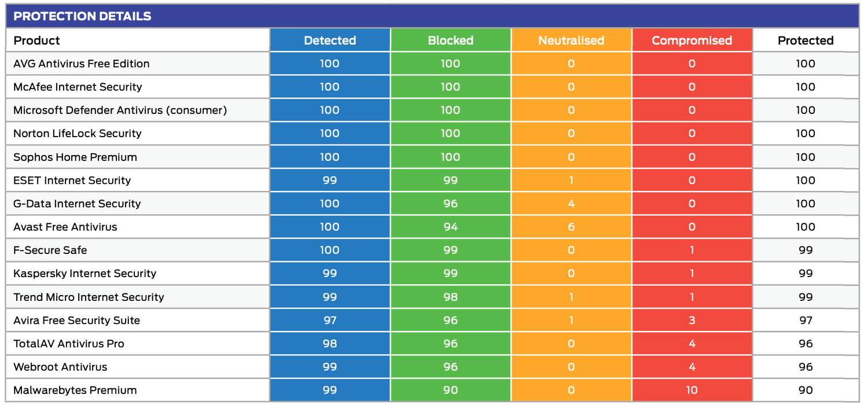Click the Product column header

[37, 41]
